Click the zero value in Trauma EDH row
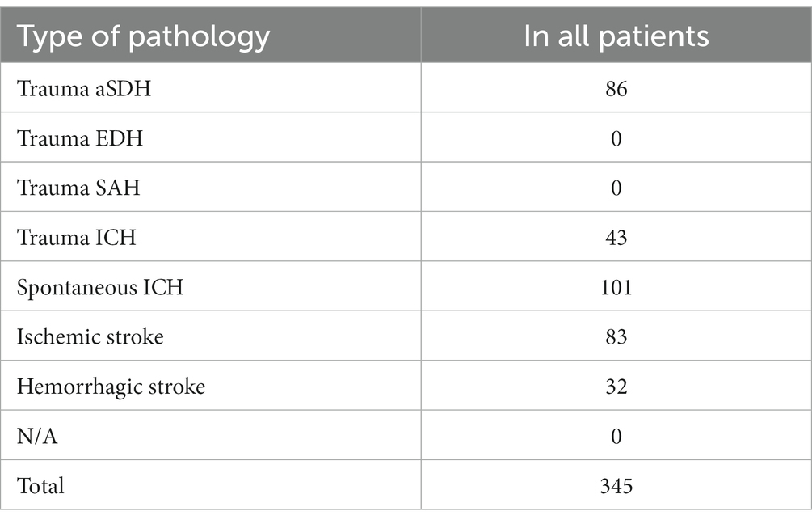Screen dimensions: 812x524 tap(616, 138)
